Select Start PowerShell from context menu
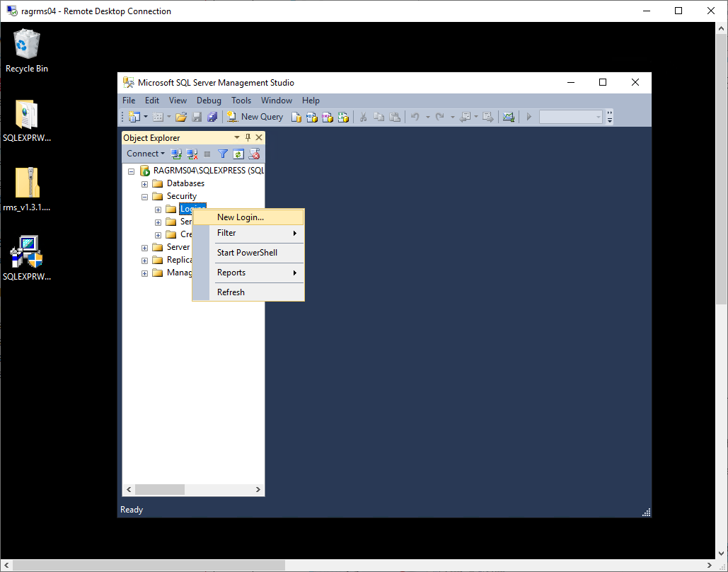 (x=248, y=253)
